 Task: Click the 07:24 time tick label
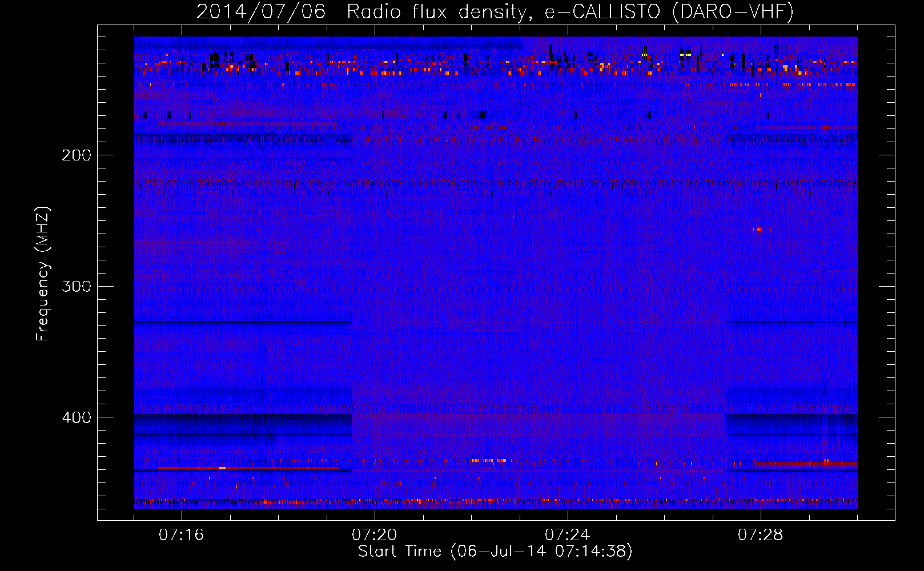(x=568, y=535)
